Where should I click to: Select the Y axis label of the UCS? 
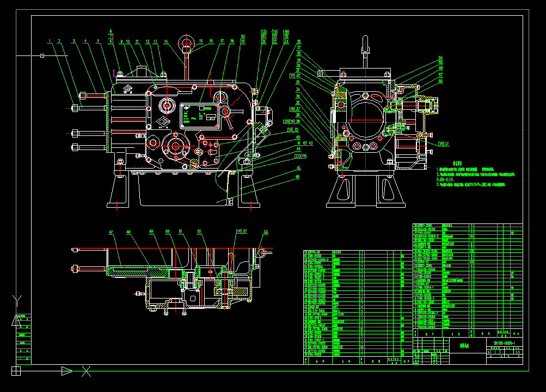(x=17, y=301)
